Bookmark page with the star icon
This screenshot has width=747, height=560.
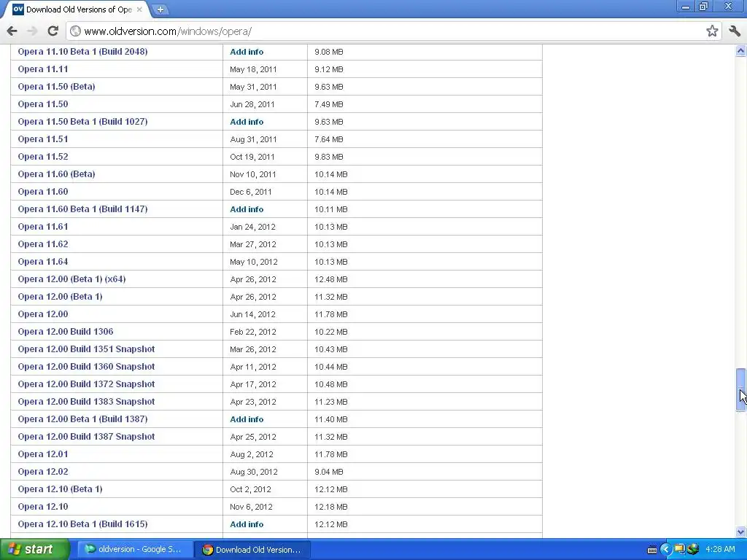[x=712, y=31]
